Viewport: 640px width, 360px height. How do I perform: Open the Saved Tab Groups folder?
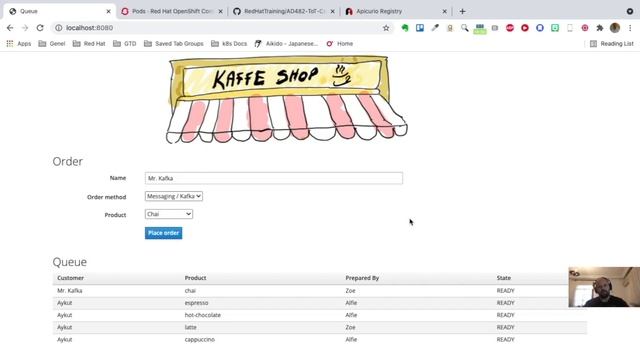[173, 44]
